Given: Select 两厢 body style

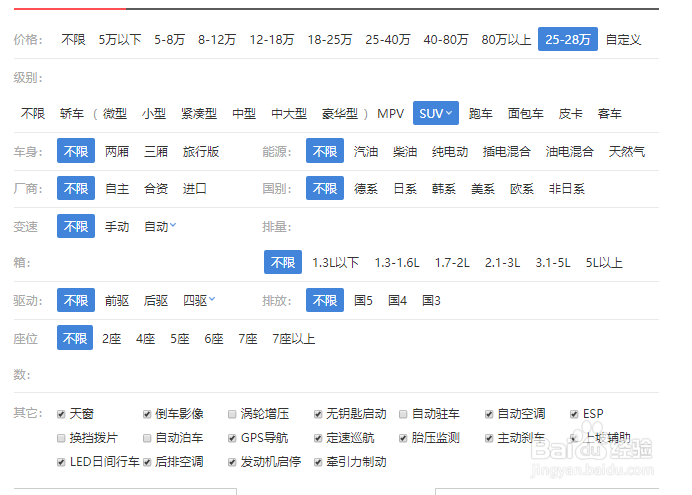Looking at the screenshot, I should coord(117,152).
